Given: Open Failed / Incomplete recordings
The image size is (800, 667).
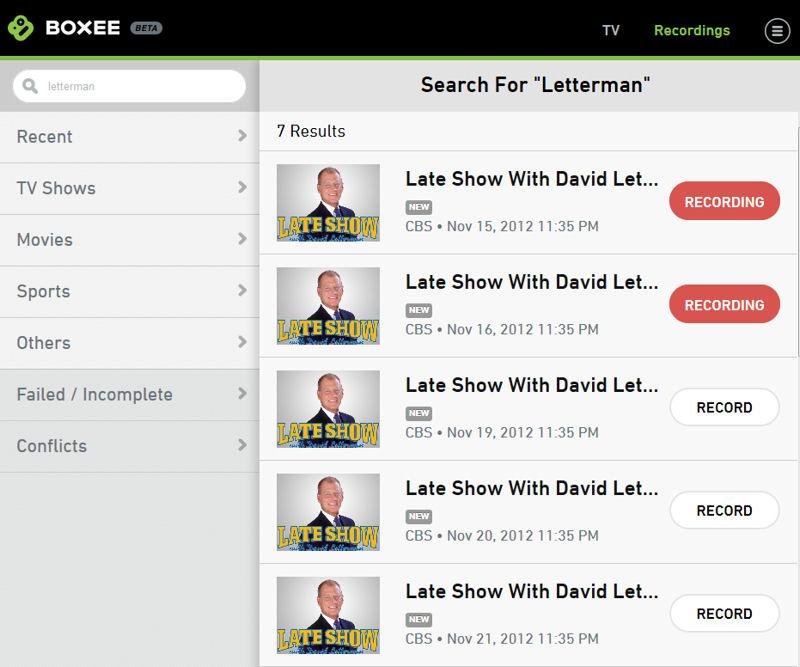Looking at the screenshot, I should click(x=130, y=395).
